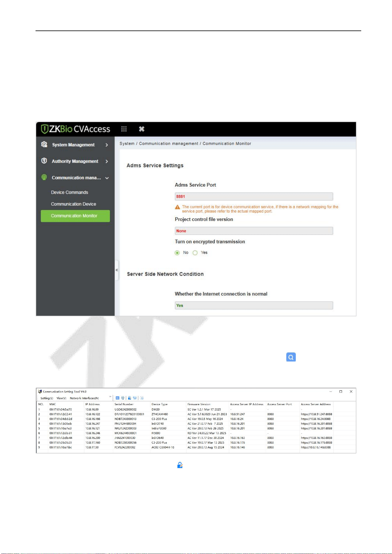Click the Access Server Address column header

click(x=316, y=404)
